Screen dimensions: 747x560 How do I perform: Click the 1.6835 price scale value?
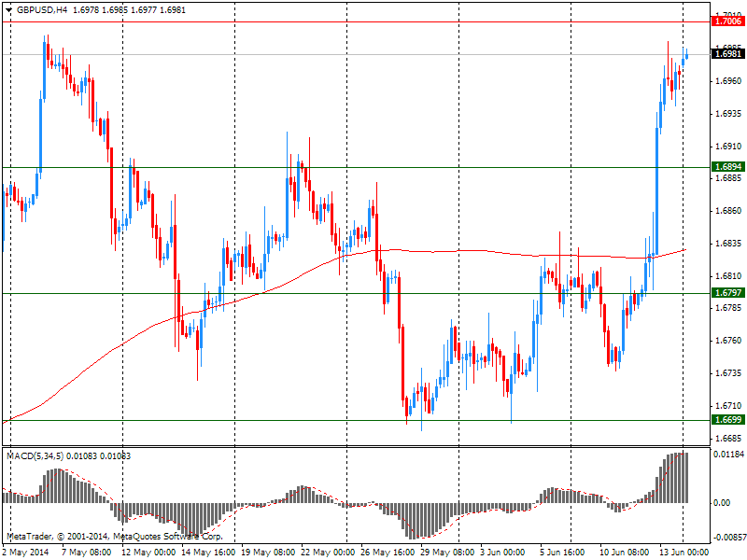coord(729,244)
